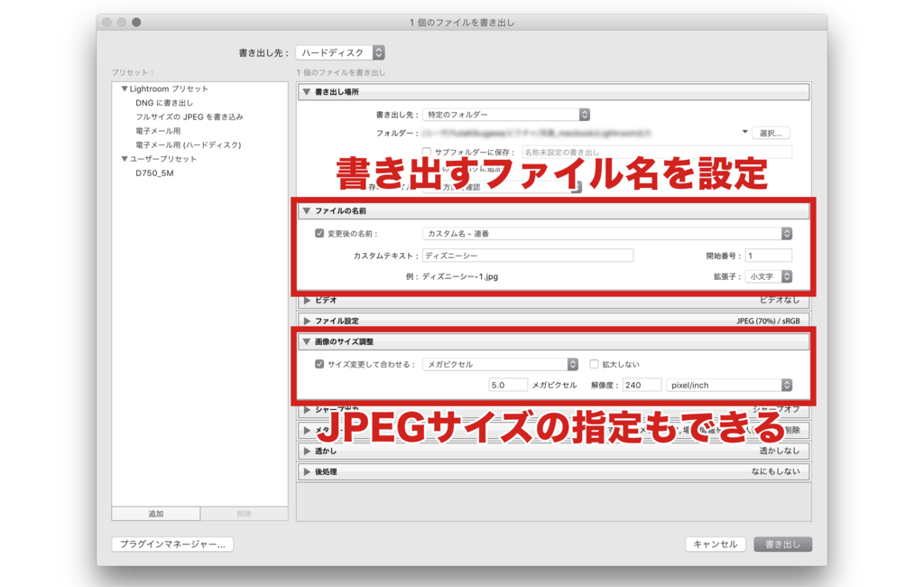Image resolution: width=924 pixels, height=587 pixels.
Task: Expand the 透かし section
Action: point(307,452)
